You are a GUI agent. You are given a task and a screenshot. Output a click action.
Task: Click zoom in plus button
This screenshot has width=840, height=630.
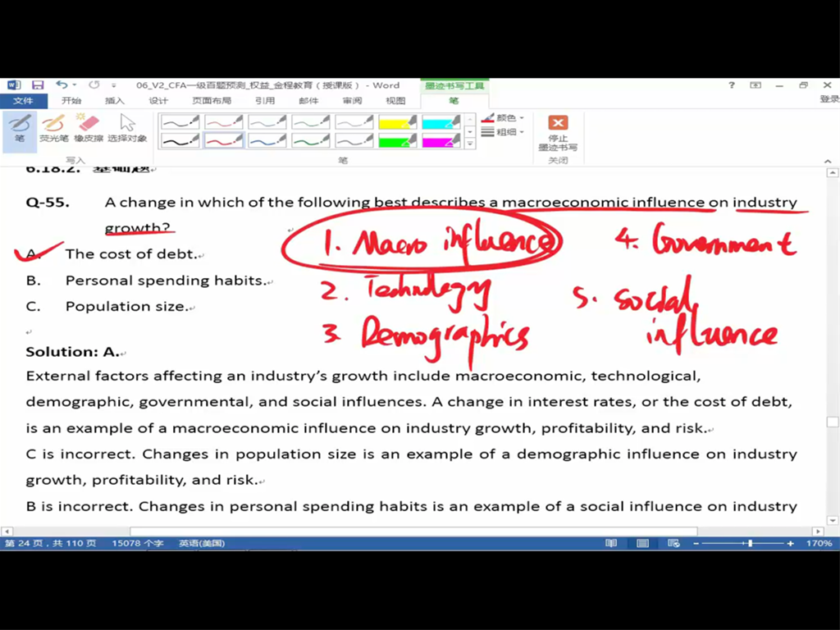pos(790,543)
